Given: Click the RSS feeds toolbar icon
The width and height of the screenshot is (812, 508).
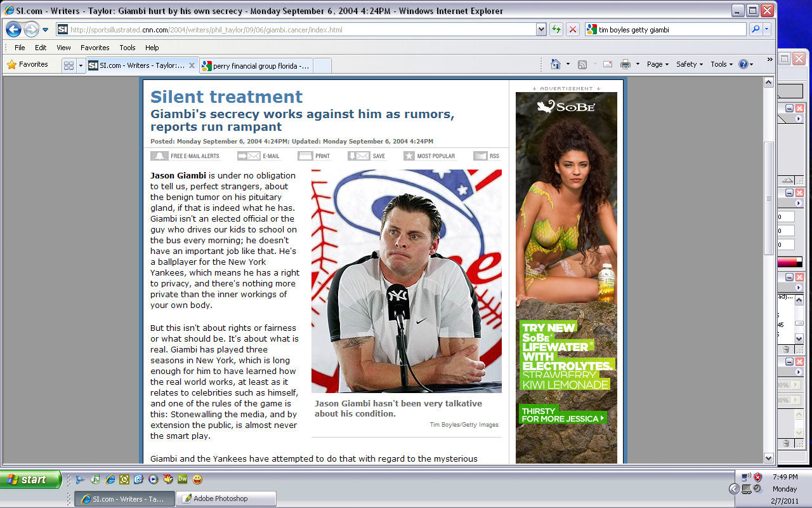Looking at the screenshot, I should tap(582, 64).
